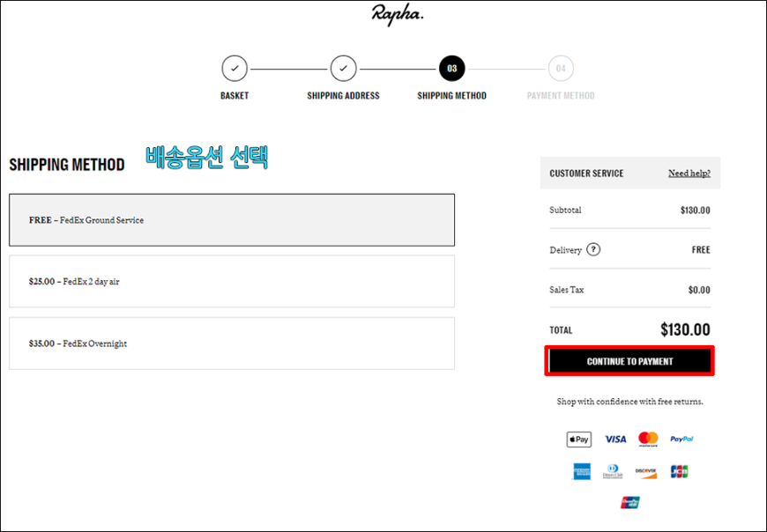Open the Delivery question mark help icon
The width and height of the screenshot is (767, 532).
coord(593,249)
